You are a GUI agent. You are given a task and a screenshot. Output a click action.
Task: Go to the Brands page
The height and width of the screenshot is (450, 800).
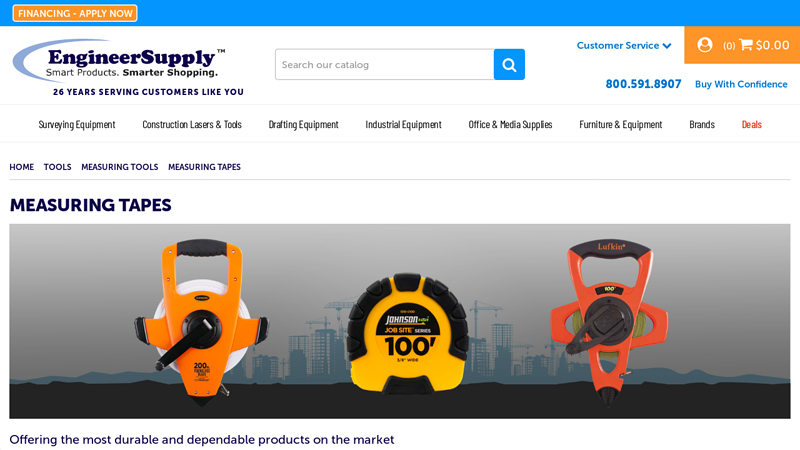[x=702, y=125]
